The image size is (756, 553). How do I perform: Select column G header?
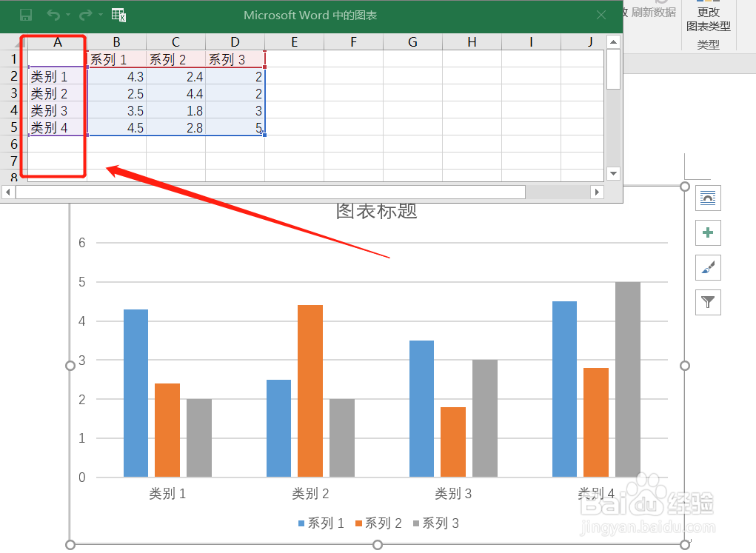[x=413, y=42]
